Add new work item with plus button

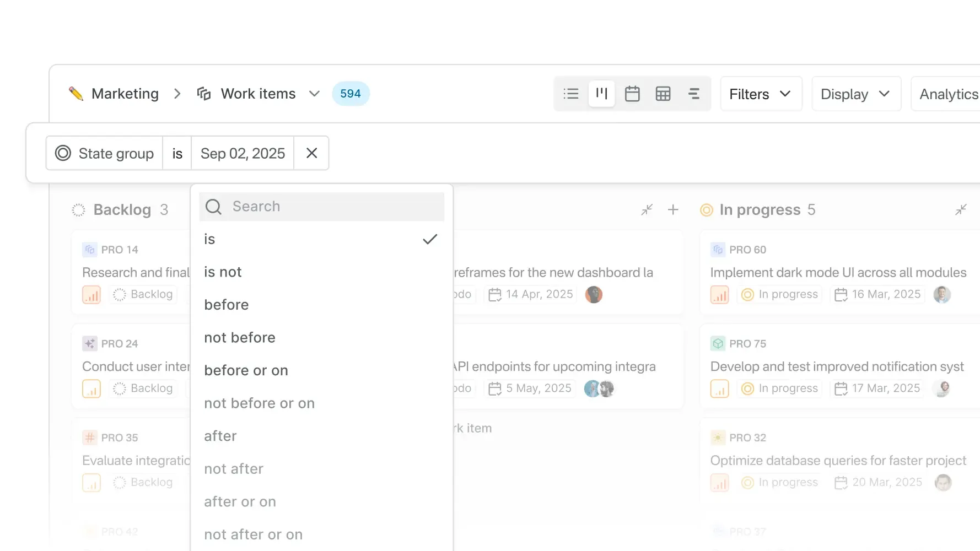(x=673, y=209)
